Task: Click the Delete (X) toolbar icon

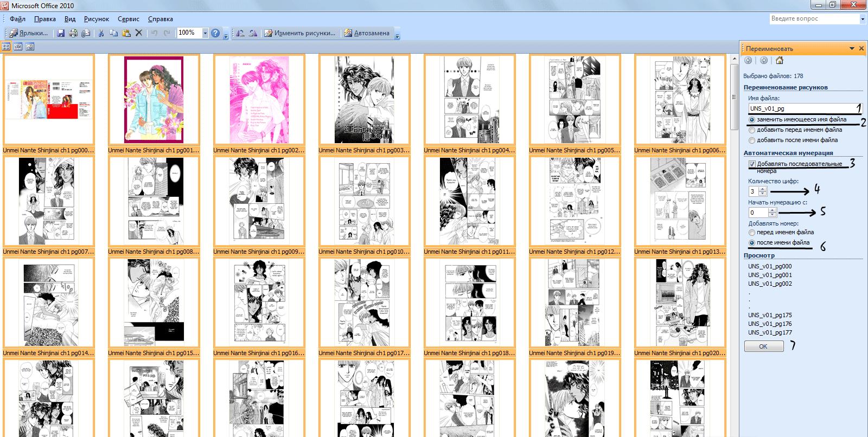Action: [x=139, y=33]
